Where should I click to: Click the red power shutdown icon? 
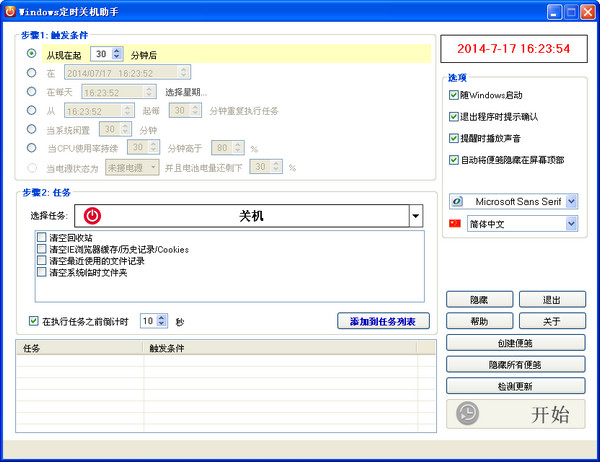(92, 216)
